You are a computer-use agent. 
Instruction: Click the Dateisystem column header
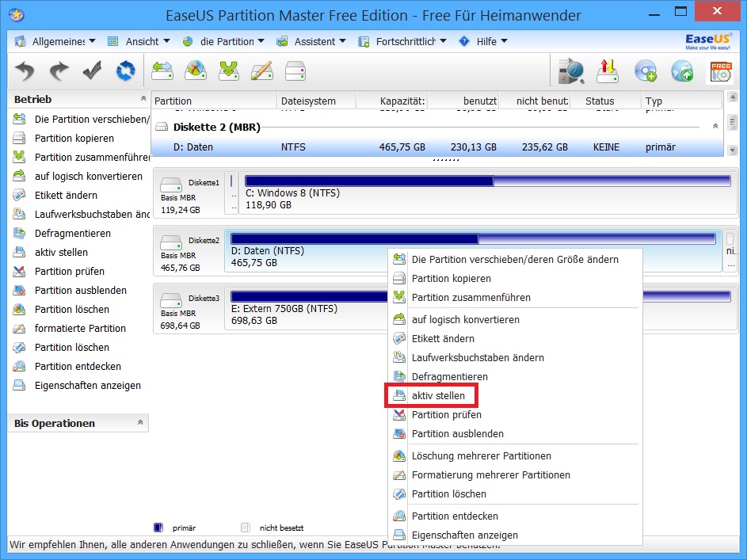316,101
